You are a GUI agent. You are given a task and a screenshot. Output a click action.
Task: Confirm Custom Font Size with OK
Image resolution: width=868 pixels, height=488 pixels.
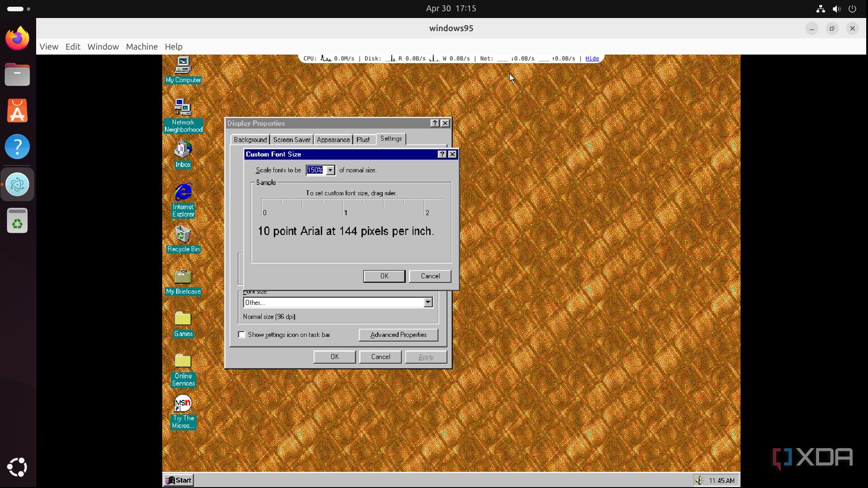pos(384,276)
